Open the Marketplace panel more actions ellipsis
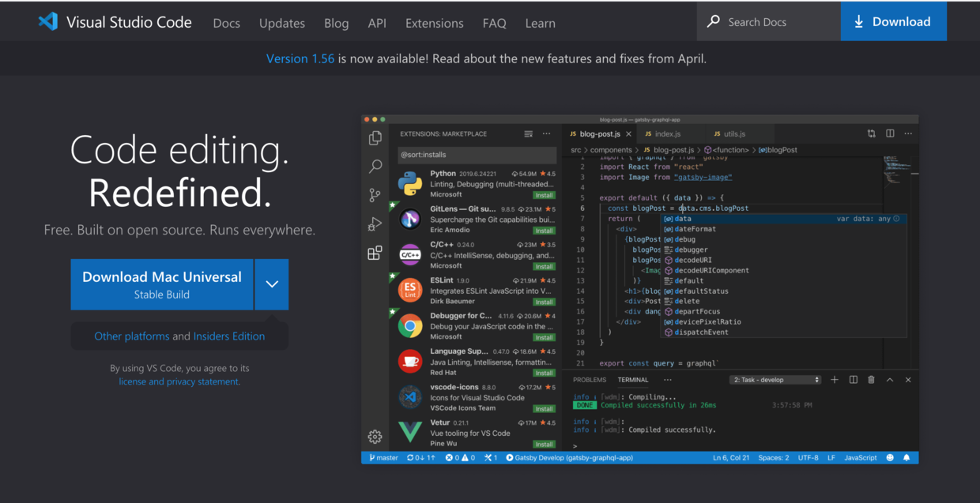Image resolution: width=980 pixels, height=503 pixels. pyautogui.click(x=546, y=134)
